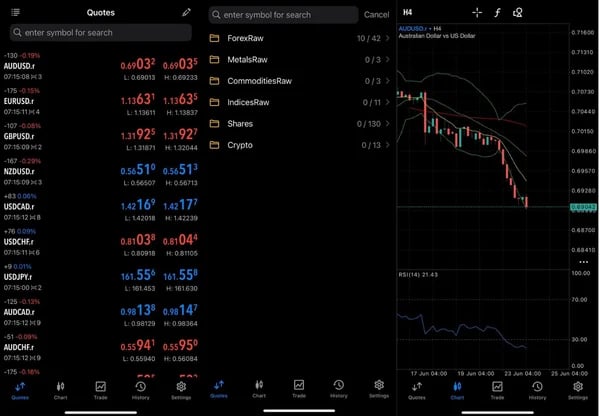This screenshot has height=416, width=600.
Task: Click the green current price label on chart
Action: pyautogui.click(x=583, y=207)
